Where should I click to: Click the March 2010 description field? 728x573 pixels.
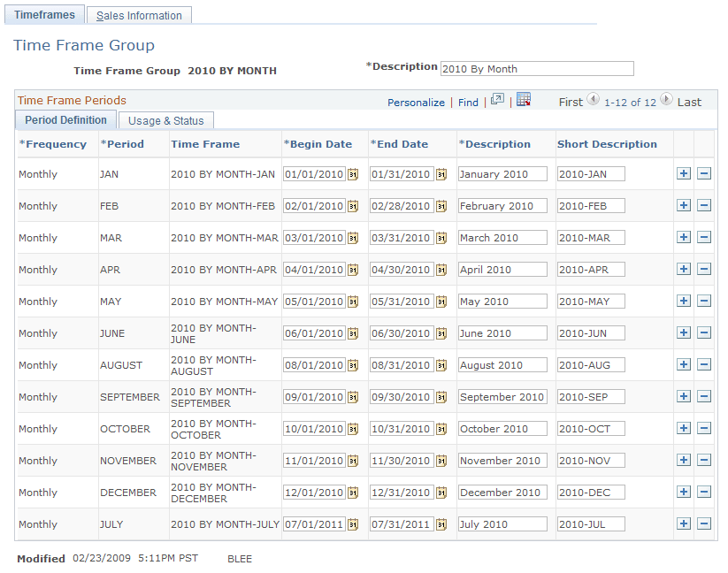502,237
